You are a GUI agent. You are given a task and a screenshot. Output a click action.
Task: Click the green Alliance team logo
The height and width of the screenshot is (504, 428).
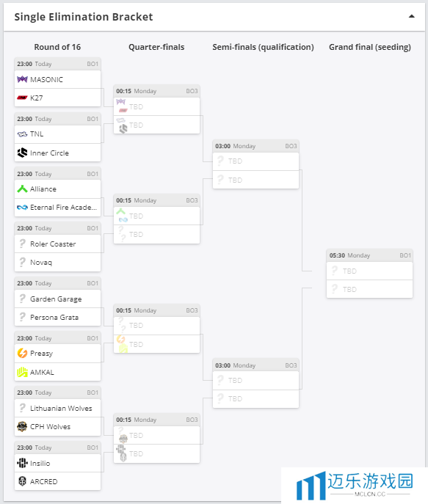coord(22,189)
